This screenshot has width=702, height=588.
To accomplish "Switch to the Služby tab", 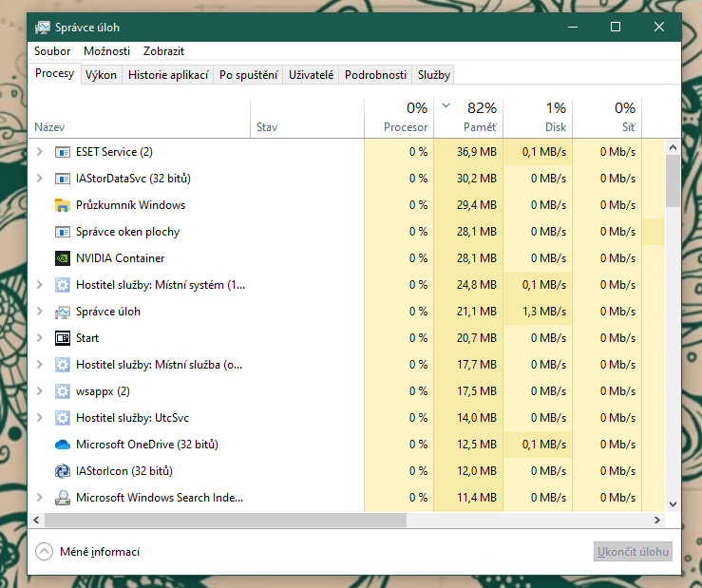I will [434, 75].
